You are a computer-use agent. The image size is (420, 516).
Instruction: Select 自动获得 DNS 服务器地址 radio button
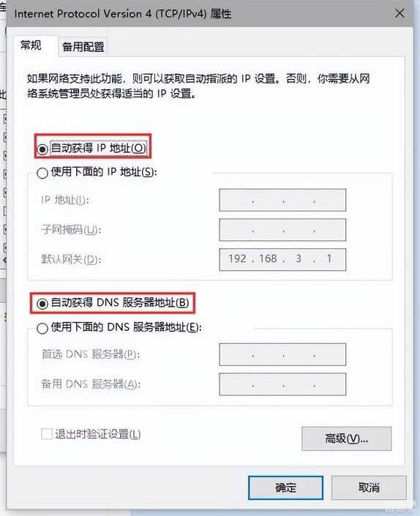(42, 304)
